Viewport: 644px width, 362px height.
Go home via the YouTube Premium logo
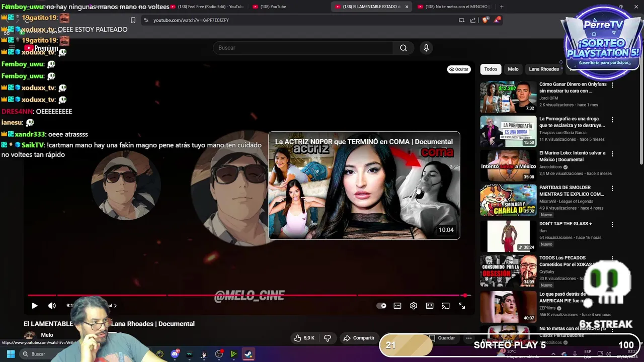pyautogui.click(x=40, y=48)
